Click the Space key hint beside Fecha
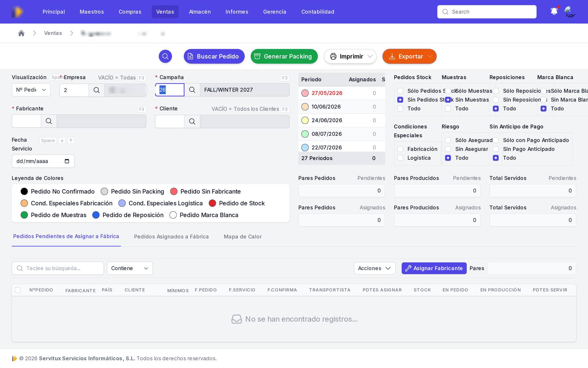Image resolution: width=588 pixels, height=368 pixels. (48, 141)
